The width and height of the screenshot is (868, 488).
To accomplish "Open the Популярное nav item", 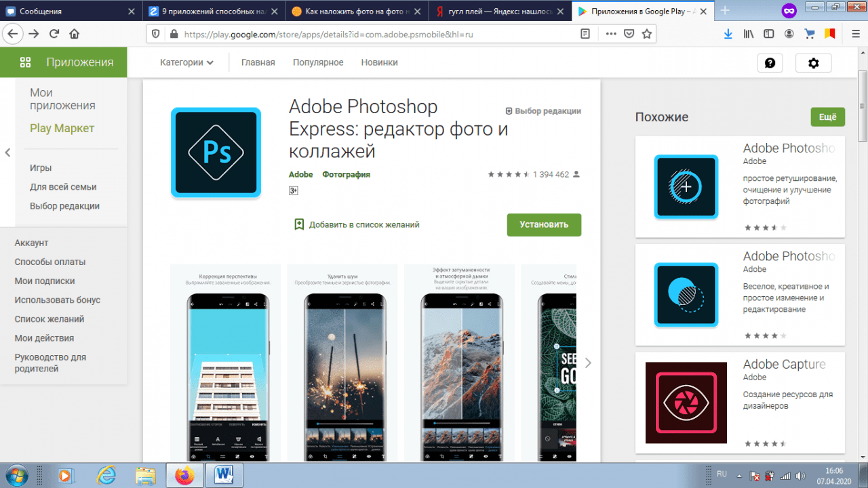I will [318, 62].
